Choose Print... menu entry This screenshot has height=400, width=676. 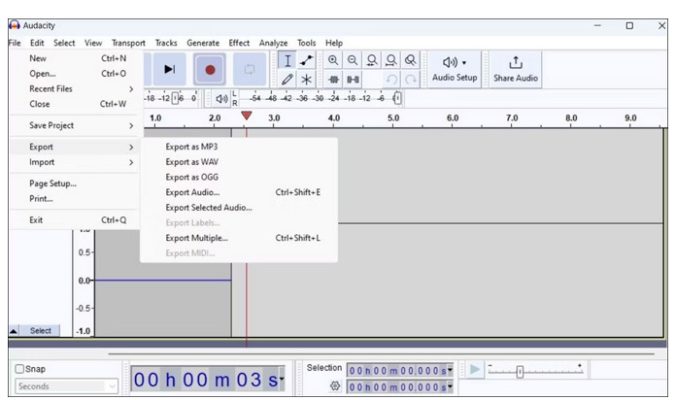[74, 199]
